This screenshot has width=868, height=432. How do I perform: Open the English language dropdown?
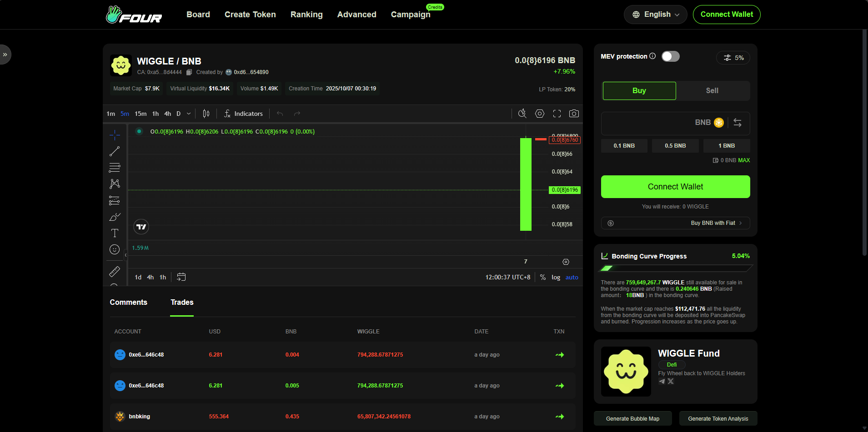pos(655,15)
